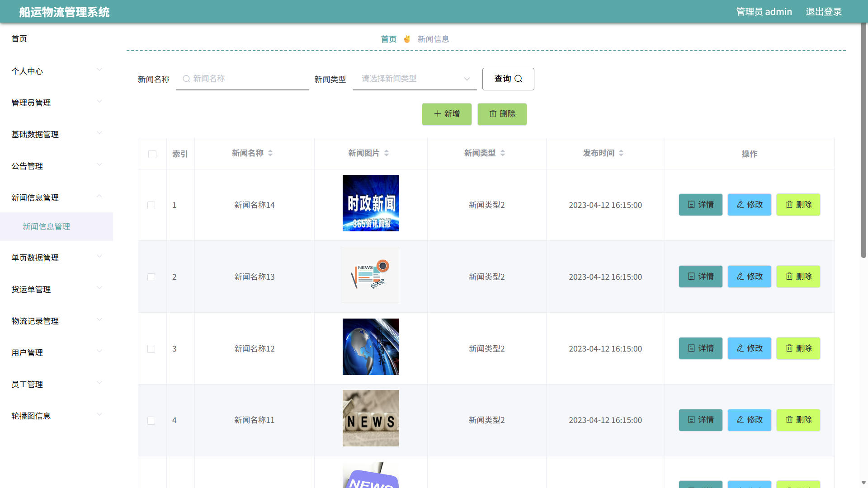Viewport: 868px width, 488px height.
Task: Click the 新闻类型2 cell in row 3
Action: point(487,349)
